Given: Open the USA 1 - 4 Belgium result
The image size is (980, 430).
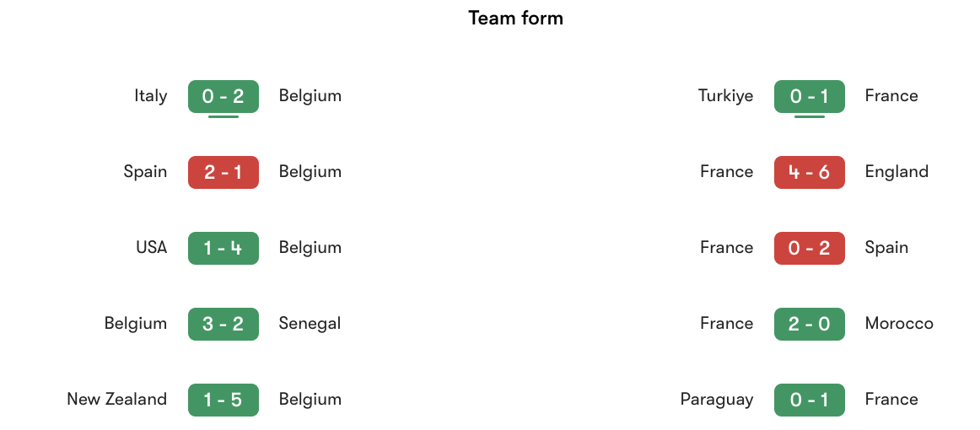Looking at the screenshot, I should 223,248.
